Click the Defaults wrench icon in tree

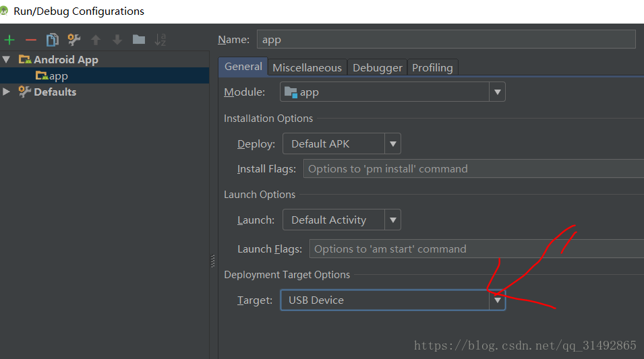coord(25,92)
